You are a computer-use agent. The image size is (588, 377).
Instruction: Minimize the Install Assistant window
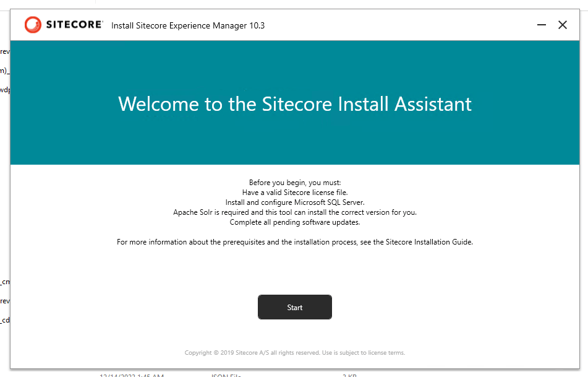click(542, 25)
